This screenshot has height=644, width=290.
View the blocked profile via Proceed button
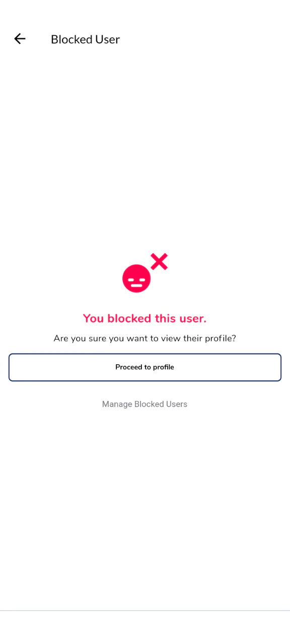click(145, 367)
